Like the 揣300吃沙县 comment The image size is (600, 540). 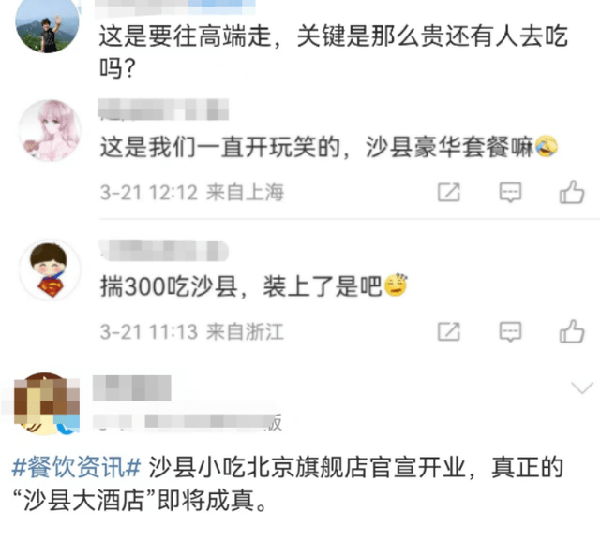572,331
